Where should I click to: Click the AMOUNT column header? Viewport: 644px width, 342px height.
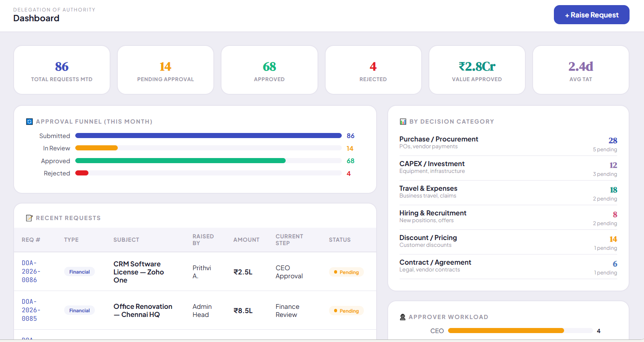point(246,240)
